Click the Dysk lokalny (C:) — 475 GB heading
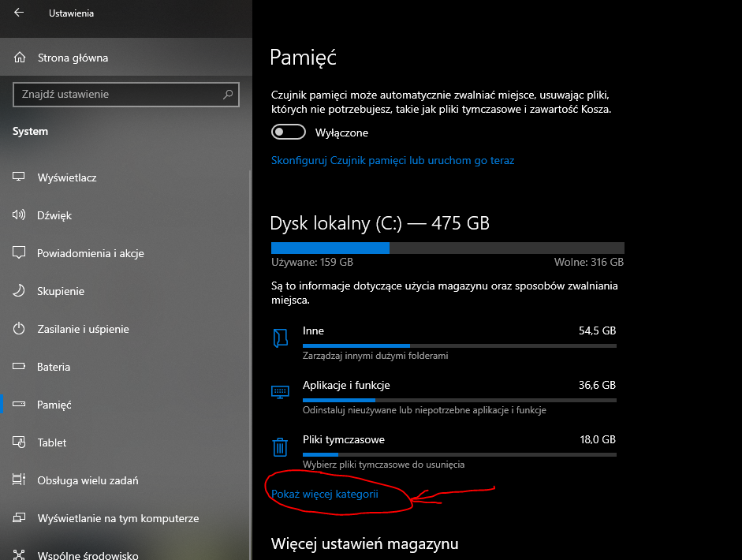Screen dimensions: 742x560 (x=379, y=223)
